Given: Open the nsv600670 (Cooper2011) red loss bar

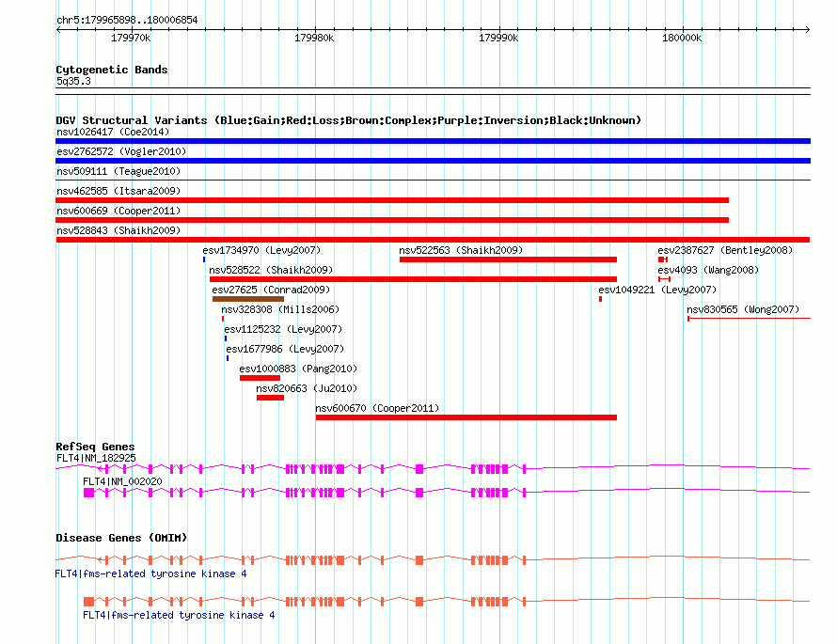Looking at the screenshot, I should 466,417.
